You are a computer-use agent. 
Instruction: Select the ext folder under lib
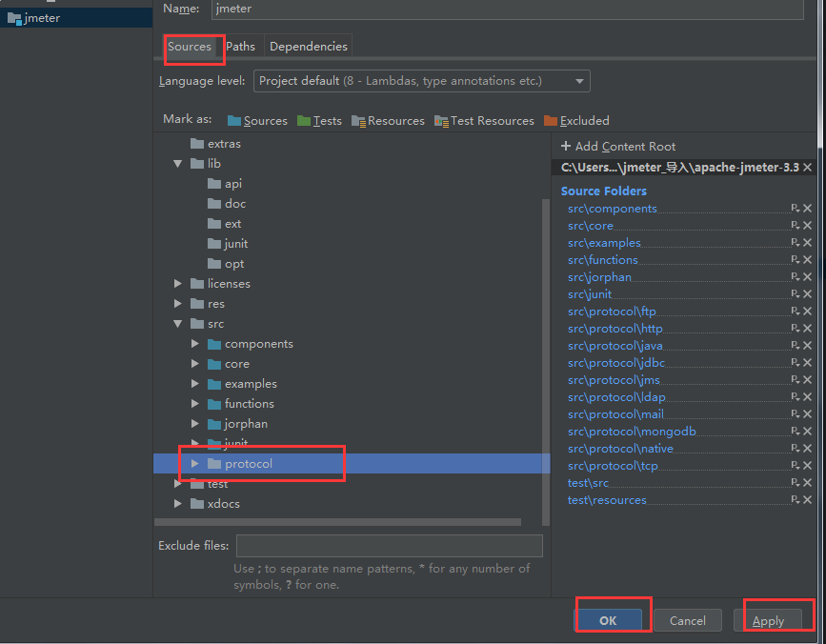[225, 224]
